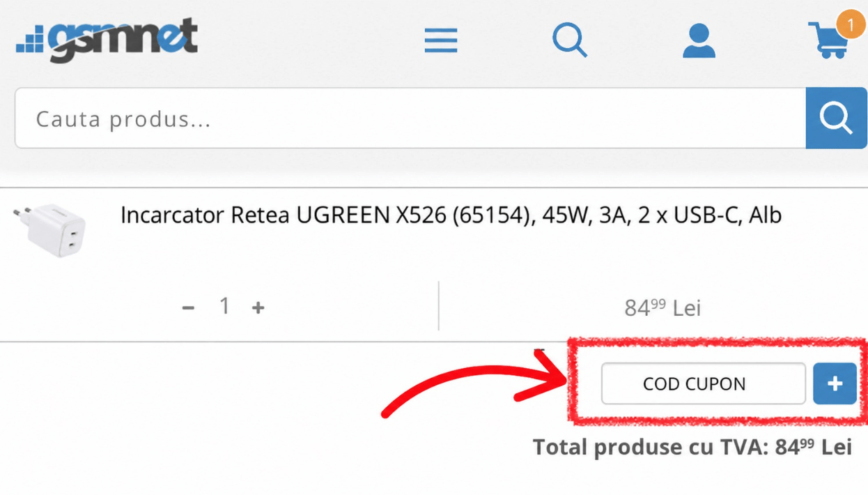
Task: Click the COD CUPON input field
Action: [704, 383]
